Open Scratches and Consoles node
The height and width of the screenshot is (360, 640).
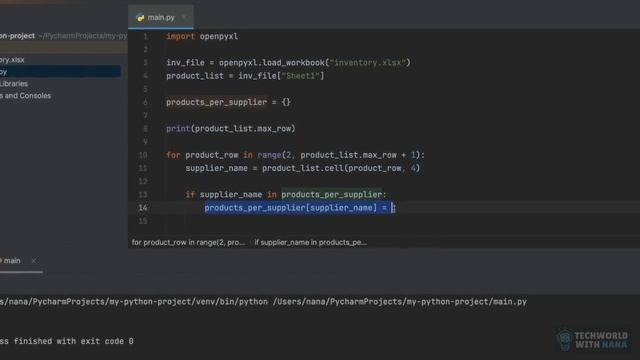25,96
